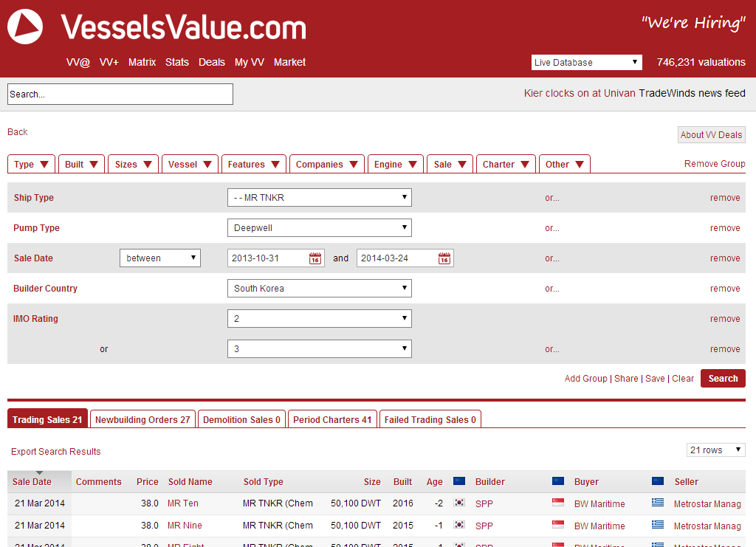756x547 pixels.
Task: Click the Save link
Action: point(655,378)
